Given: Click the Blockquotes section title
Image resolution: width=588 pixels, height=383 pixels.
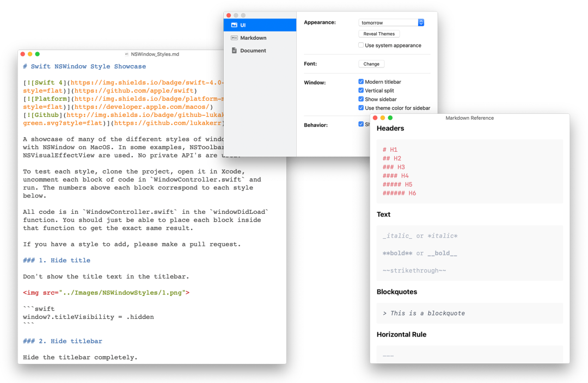Looking at the screenshot, I should click(397, 292).
